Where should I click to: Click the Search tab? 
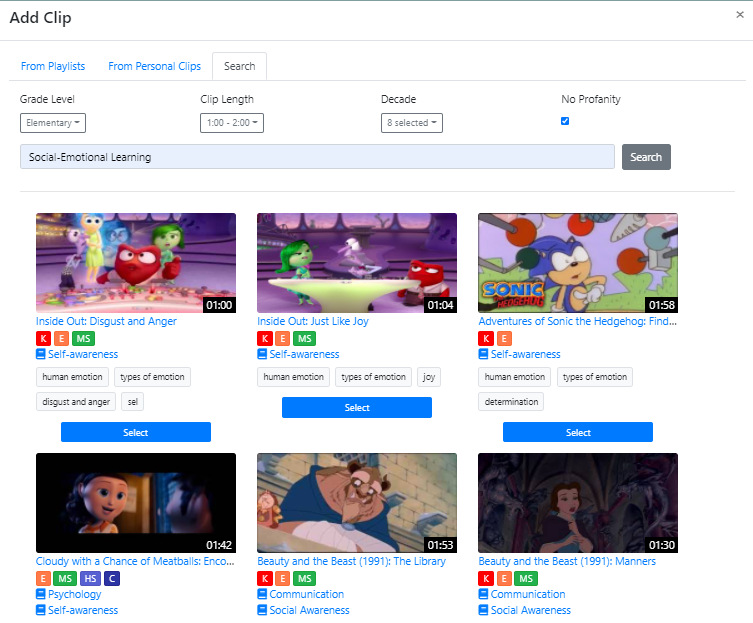point(240,66)
